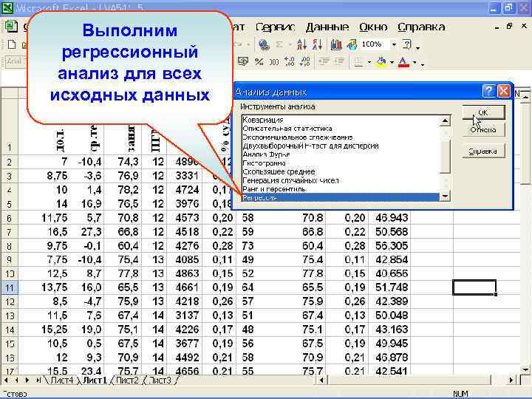Image resolution: width=532 pixels, height=399 pixels.
Task: Click sheet horizontal scrollbar right arrow
Action: pos(511,380)
